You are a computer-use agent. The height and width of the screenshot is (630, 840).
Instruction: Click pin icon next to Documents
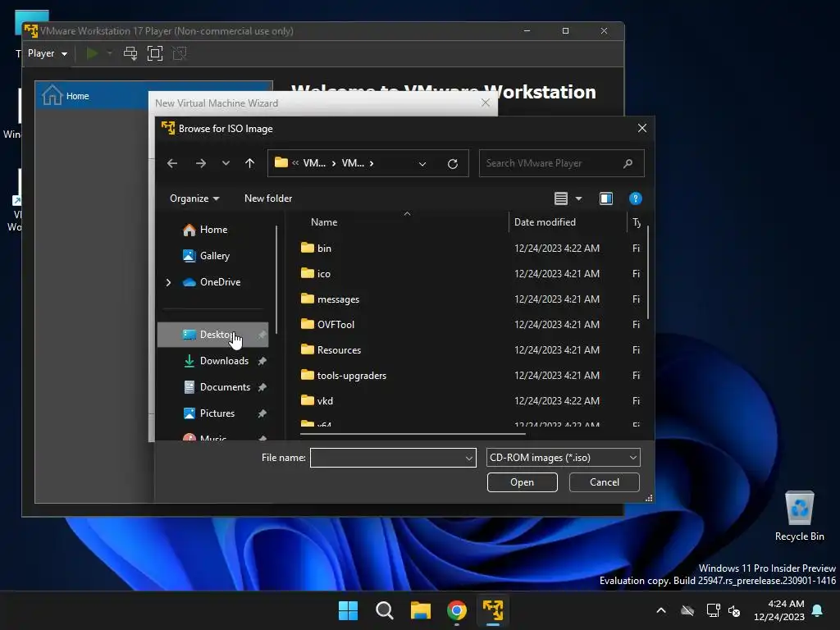point(262,387)
